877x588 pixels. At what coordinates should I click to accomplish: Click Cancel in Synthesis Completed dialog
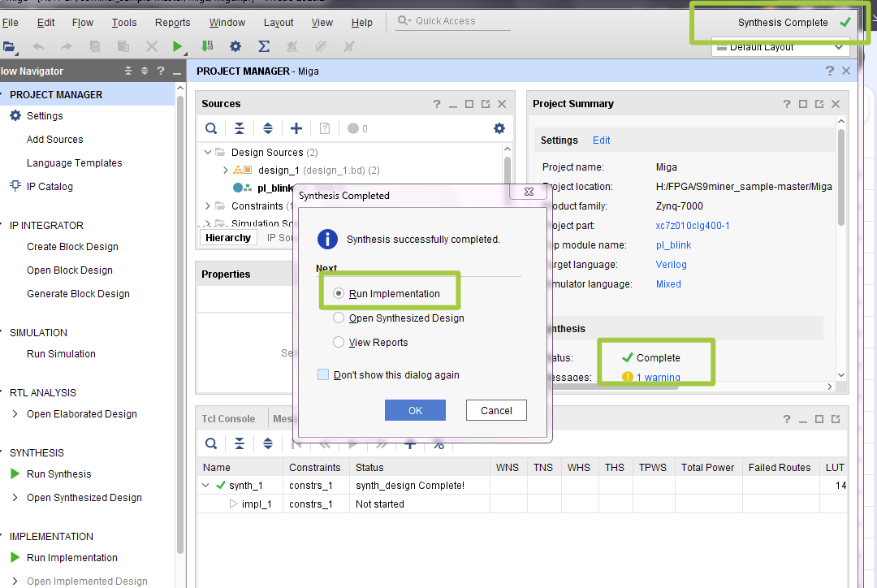click(x=496, y=410)
